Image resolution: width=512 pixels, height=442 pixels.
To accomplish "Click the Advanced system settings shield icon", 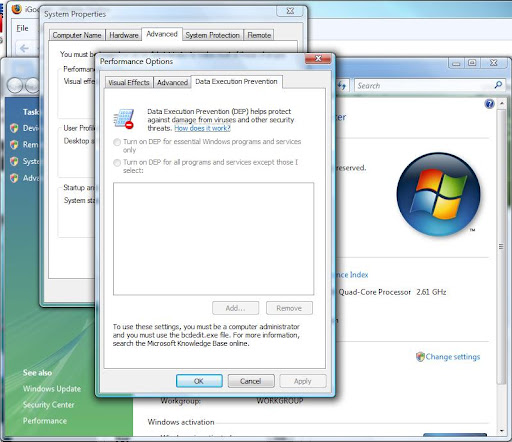I will [x=14, y=178].
